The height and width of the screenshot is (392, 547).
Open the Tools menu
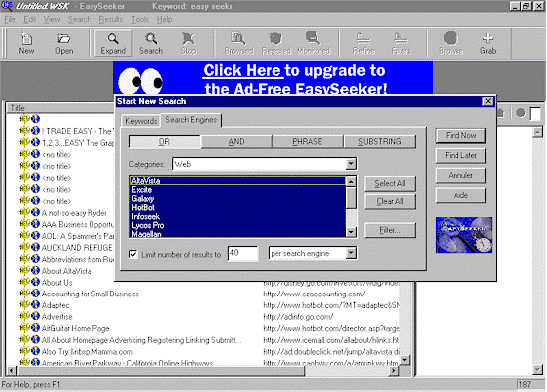[x=140, y=20]
